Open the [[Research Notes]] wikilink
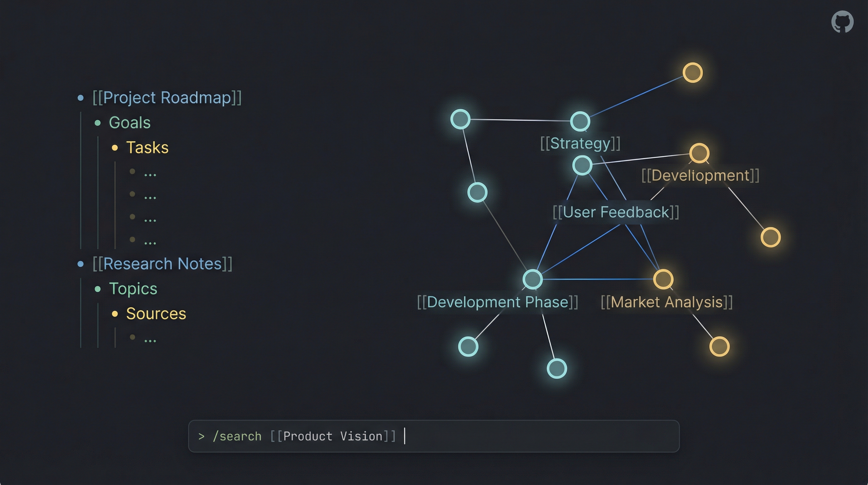 (163, 263)
